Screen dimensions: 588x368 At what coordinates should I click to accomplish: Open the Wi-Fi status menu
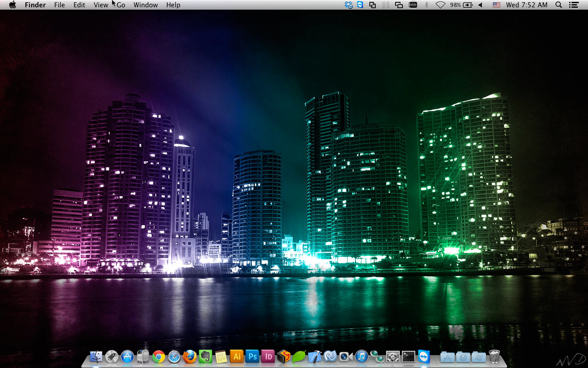tap(441, 5)
